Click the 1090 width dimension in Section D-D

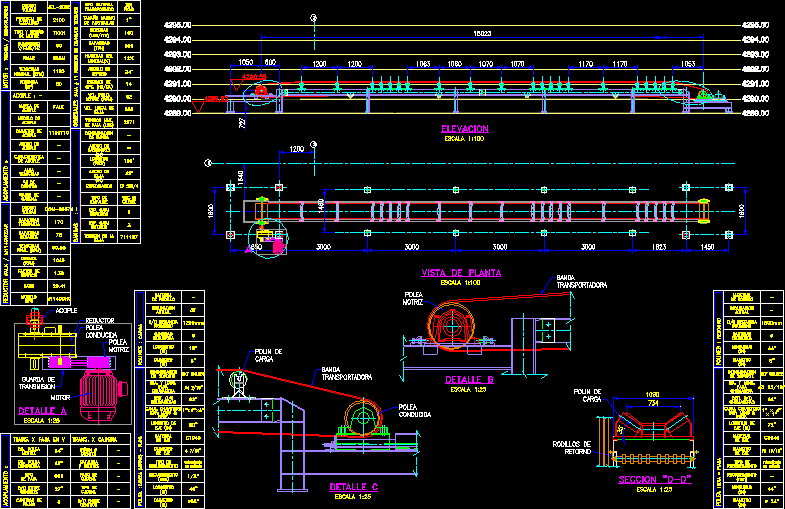[x=654, y=396]
